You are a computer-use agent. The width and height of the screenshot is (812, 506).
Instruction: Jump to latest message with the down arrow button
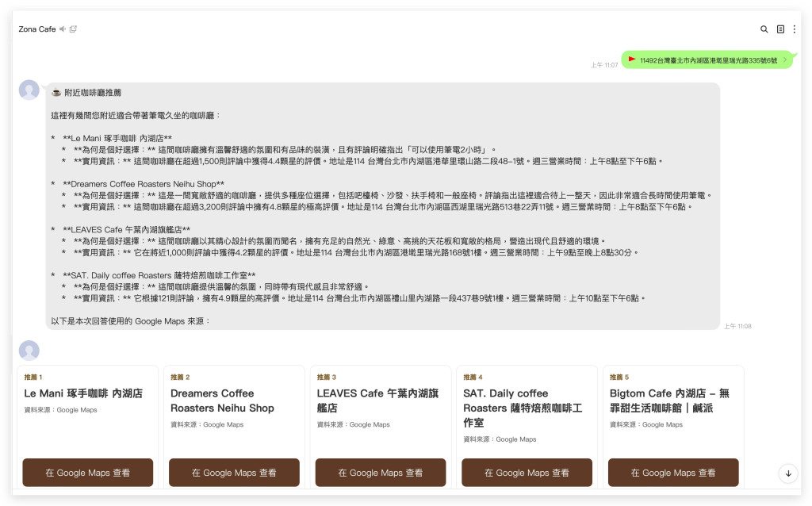[x=788, y=473]
